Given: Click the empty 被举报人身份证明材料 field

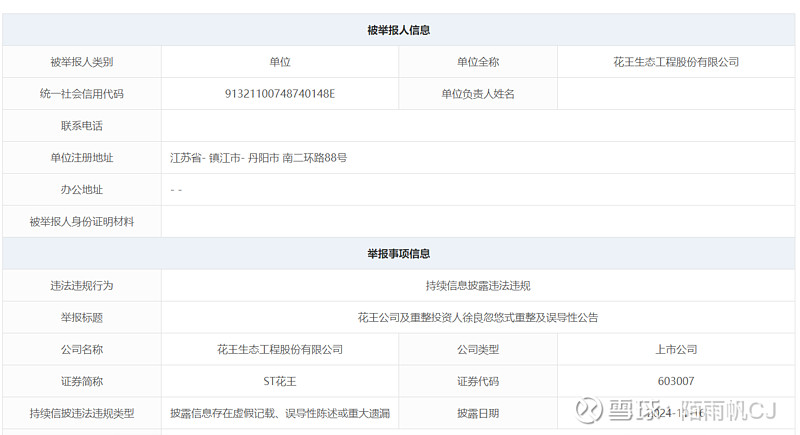Looking at the screenshot, I should 478,222.
